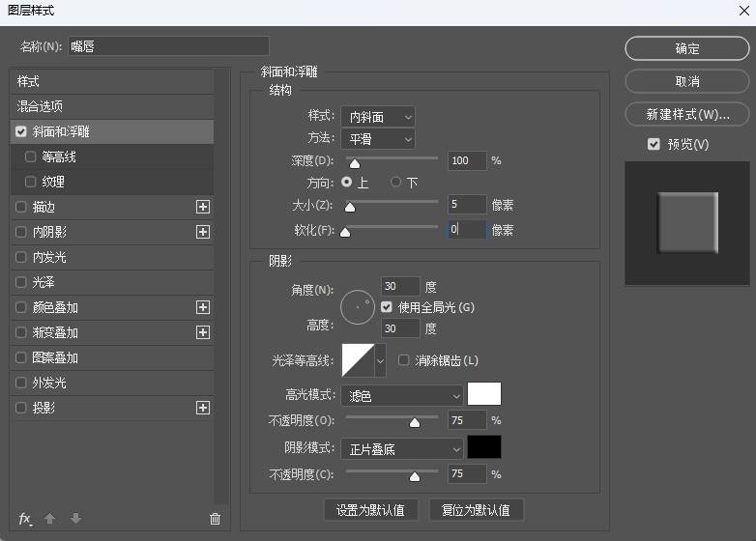Click the angle direction dial
Image resolution: width=756 pixels, height=541 pixels.
358,307
